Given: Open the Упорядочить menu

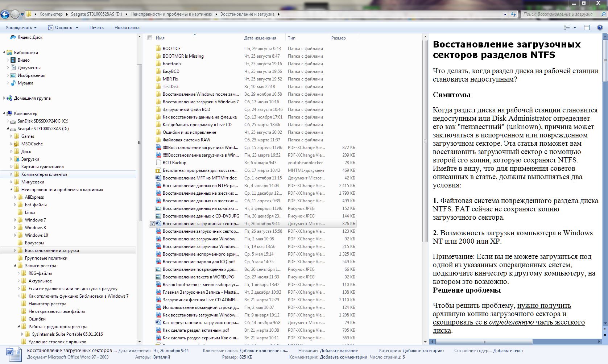Looking at the screenshot, I should (x=21, y=28).
